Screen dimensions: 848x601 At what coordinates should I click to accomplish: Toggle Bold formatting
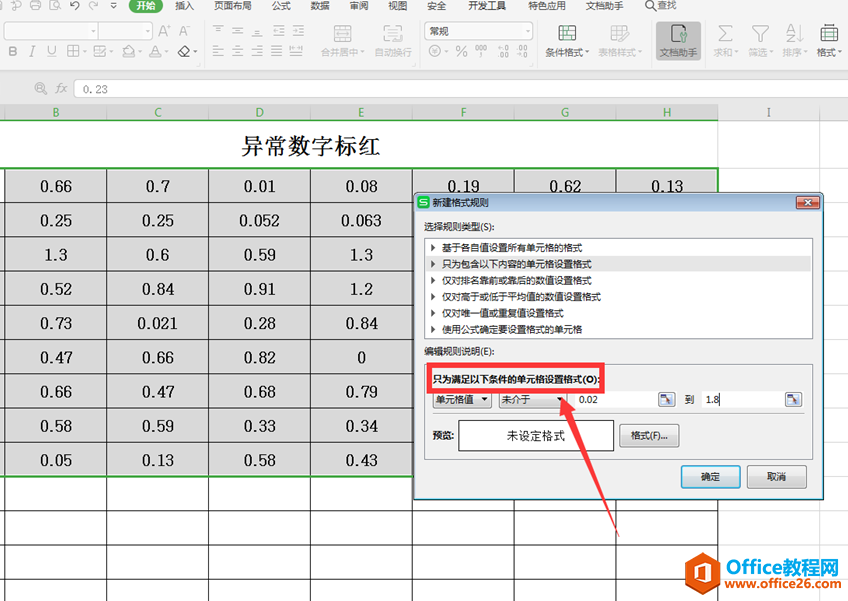coord(12,51)
